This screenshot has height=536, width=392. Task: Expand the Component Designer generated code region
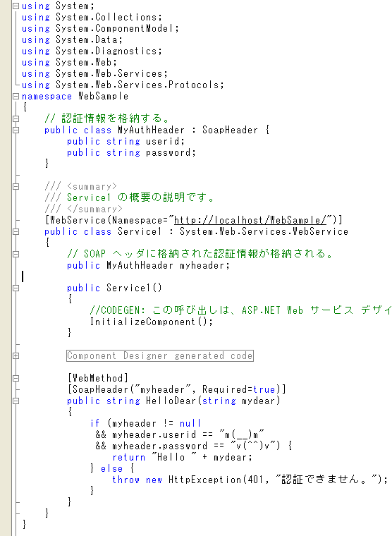[x=16, y=356]
